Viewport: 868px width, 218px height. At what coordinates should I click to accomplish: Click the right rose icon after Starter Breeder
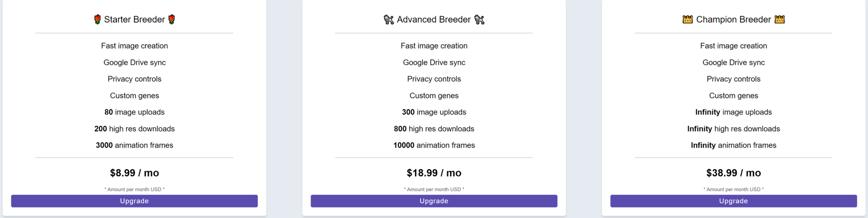coord(172,20)
